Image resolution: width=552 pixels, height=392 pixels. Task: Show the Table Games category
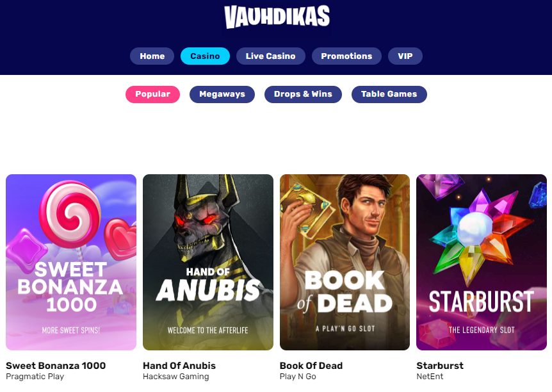[x=389, y=94]
